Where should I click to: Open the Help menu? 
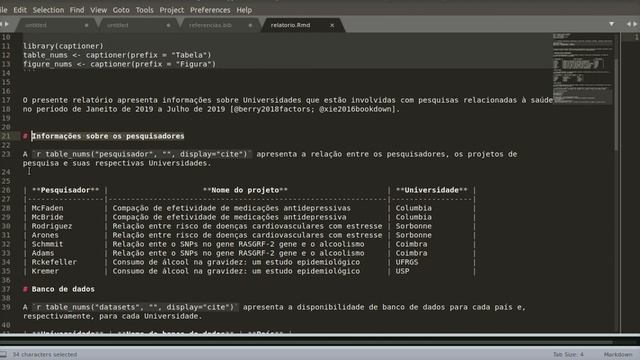point(244,10)
